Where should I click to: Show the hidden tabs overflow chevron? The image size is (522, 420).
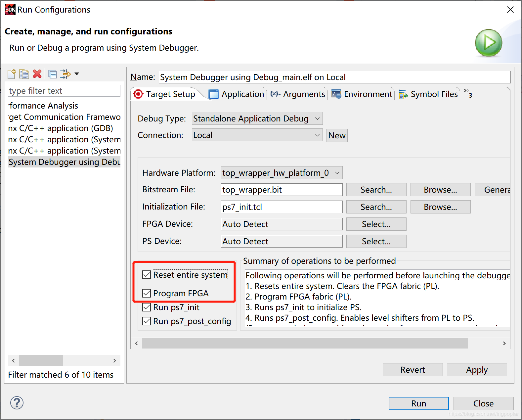[x=468, y=93]
